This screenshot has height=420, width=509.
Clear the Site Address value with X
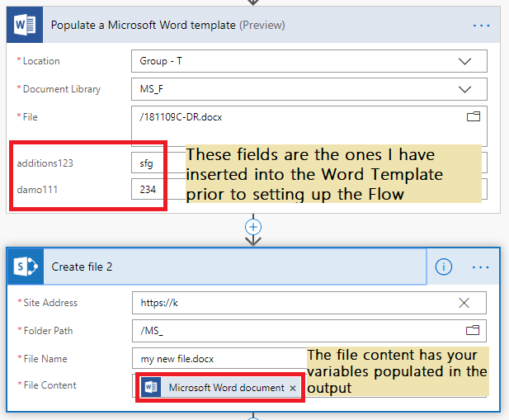[464, 303]
